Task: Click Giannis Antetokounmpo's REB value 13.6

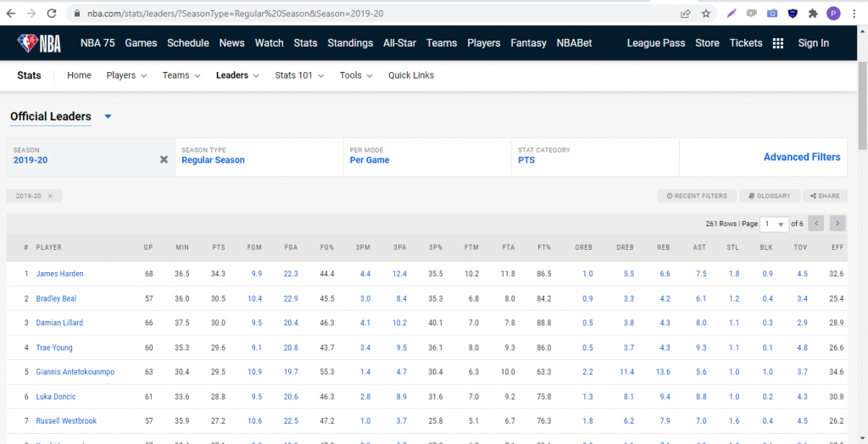Action: (x=663, y=372)
